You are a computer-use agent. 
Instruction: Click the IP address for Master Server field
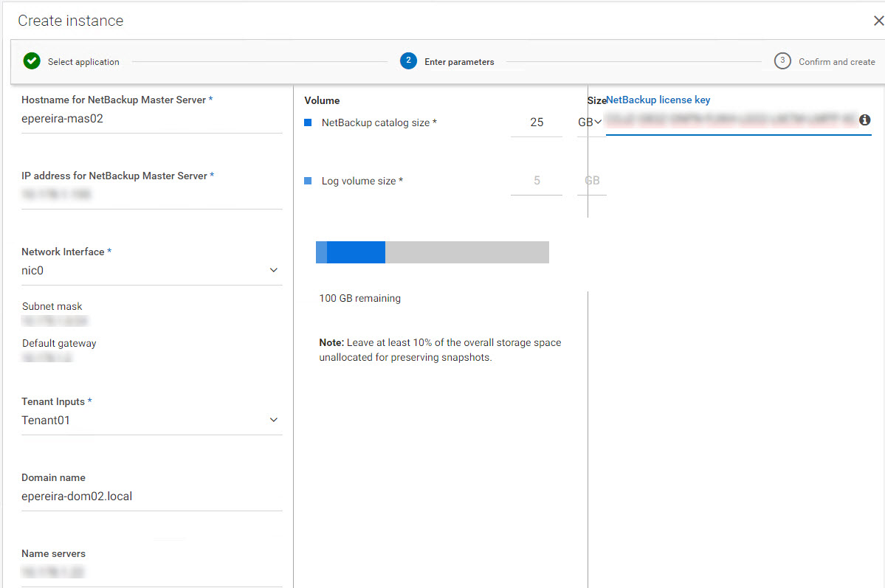point(151,195)
